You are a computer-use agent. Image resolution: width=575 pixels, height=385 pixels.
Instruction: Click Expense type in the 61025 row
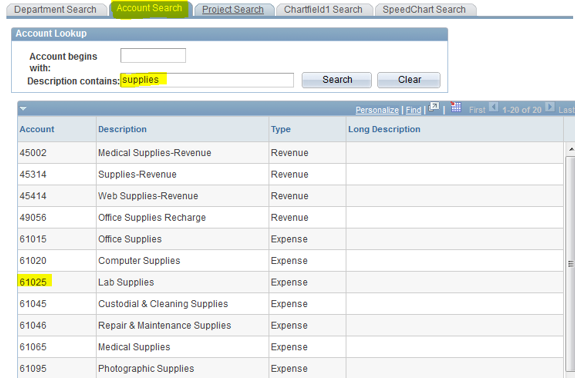(x=289, y=282)
